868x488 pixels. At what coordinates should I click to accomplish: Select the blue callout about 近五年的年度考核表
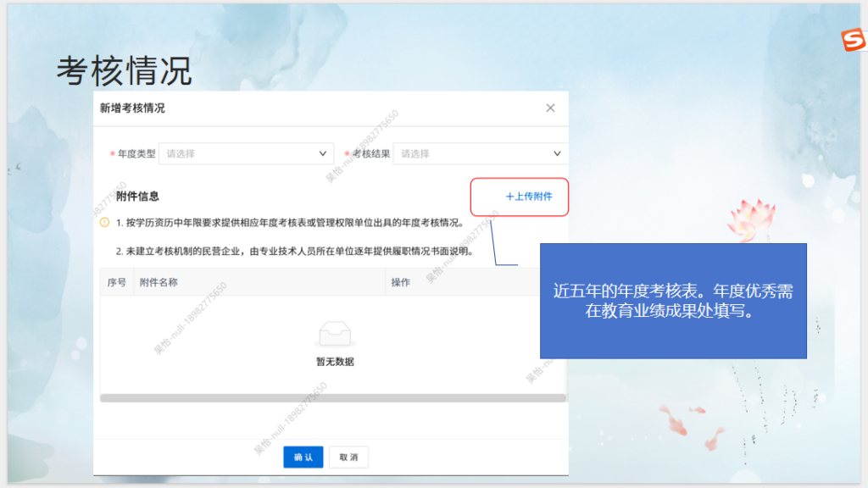click(x=673, y=301)
